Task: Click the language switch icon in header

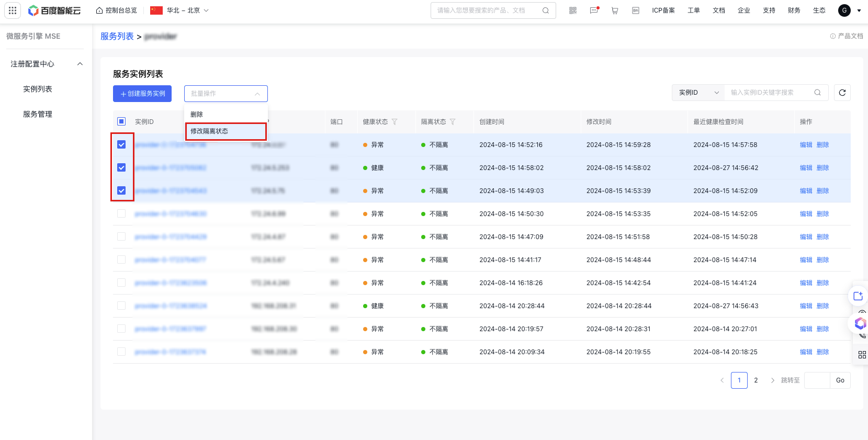Action: click(636, 10)
